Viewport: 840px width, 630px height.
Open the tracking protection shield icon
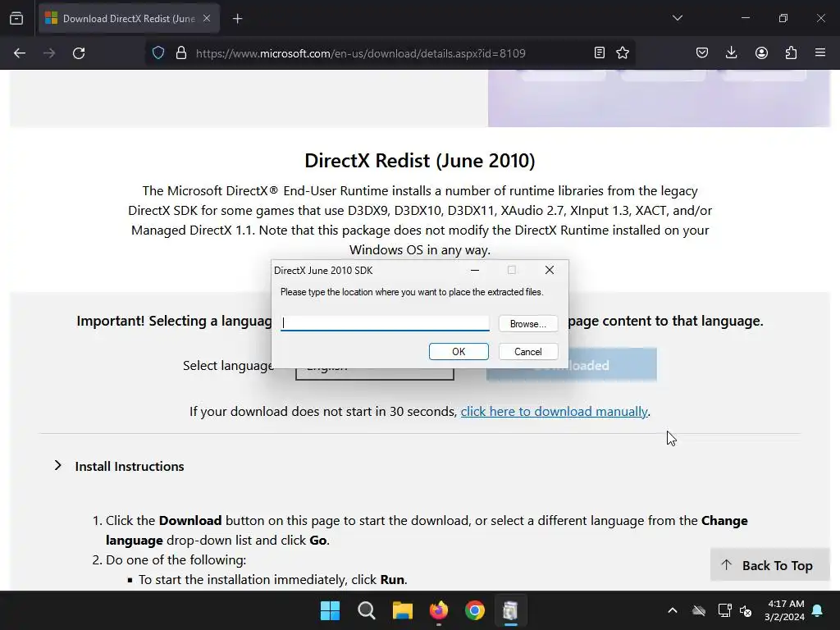[158, 53]
